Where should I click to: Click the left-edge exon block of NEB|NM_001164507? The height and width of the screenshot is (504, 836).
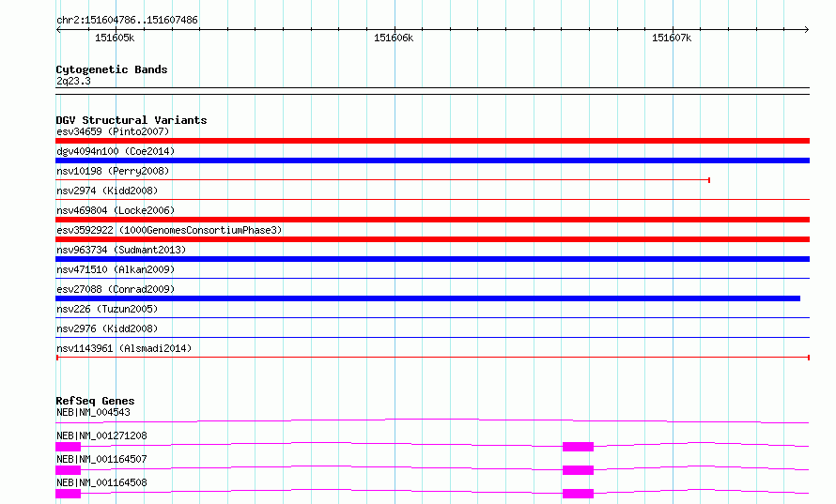click(x=69, y=470)
